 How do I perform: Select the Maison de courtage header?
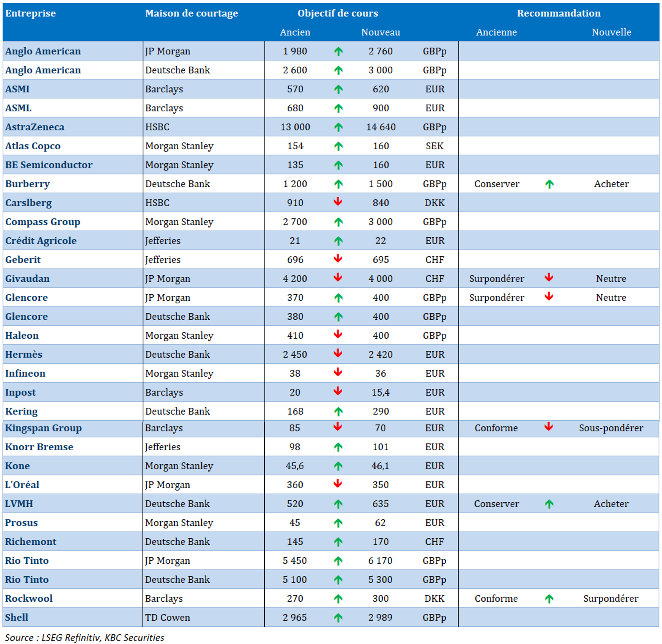pos(191,13)
